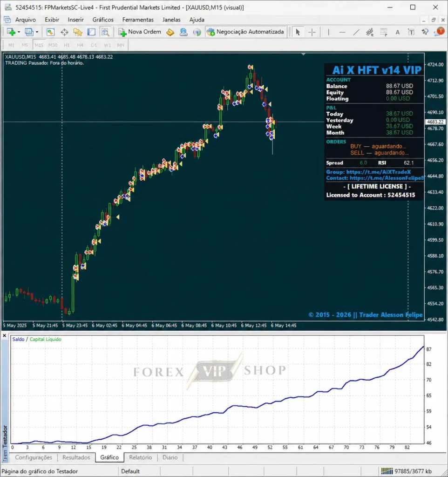Open the Arquivo menu

point(25,20)
